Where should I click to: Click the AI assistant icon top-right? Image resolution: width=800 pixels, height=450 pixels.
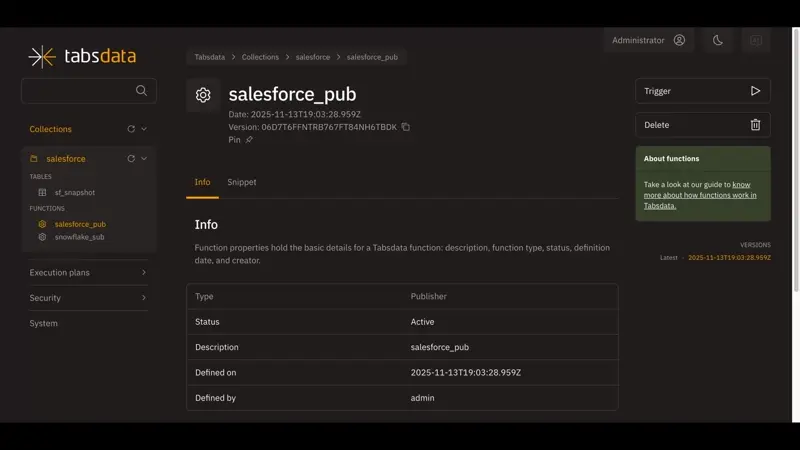(x=756, y=40)
